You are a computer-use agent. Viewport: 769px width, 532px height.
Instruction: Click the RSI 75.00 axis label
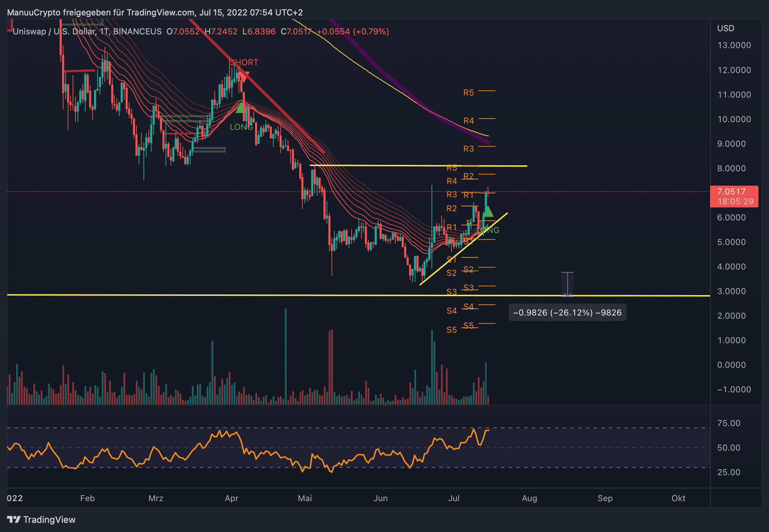coord(729,423)
